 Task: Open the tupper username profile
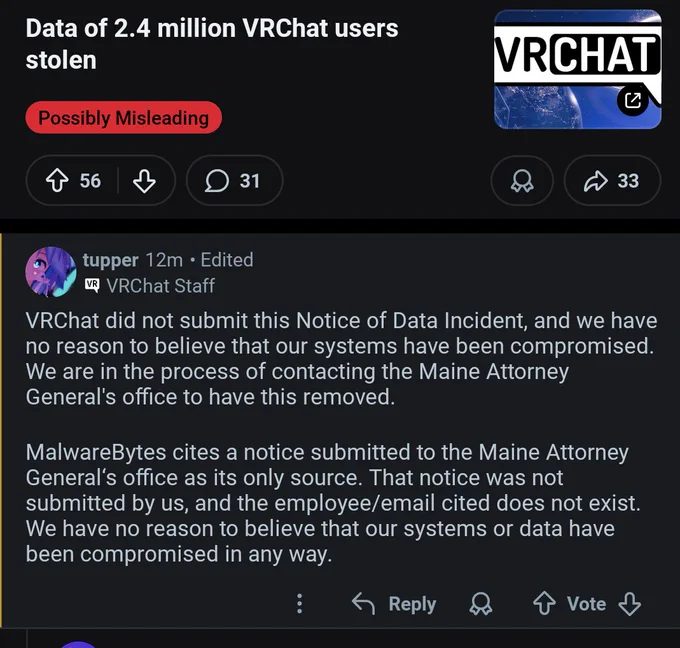point(111,260)
